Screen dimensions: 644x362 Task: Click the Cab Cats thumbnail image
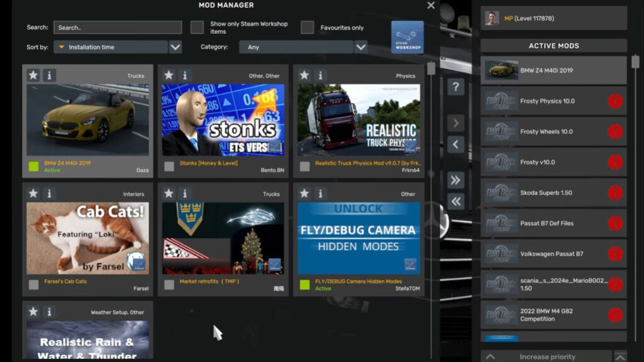pos(87,238)
